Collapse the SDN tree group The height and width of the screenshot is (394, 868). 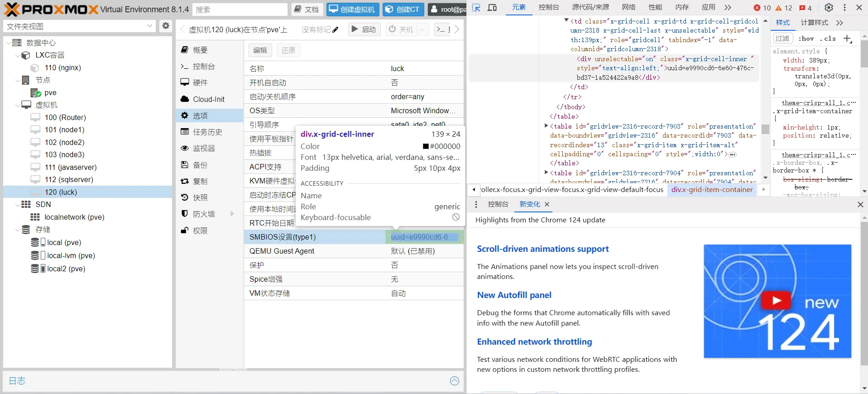click(18, 205)
